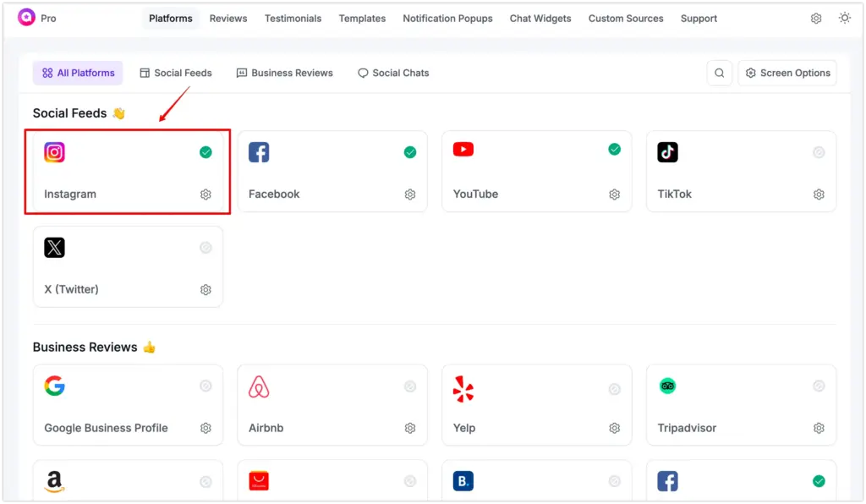Switch to the Reviews tab
Image resolution: width=866 pixels, height=504 pixels.
[227, 18]
